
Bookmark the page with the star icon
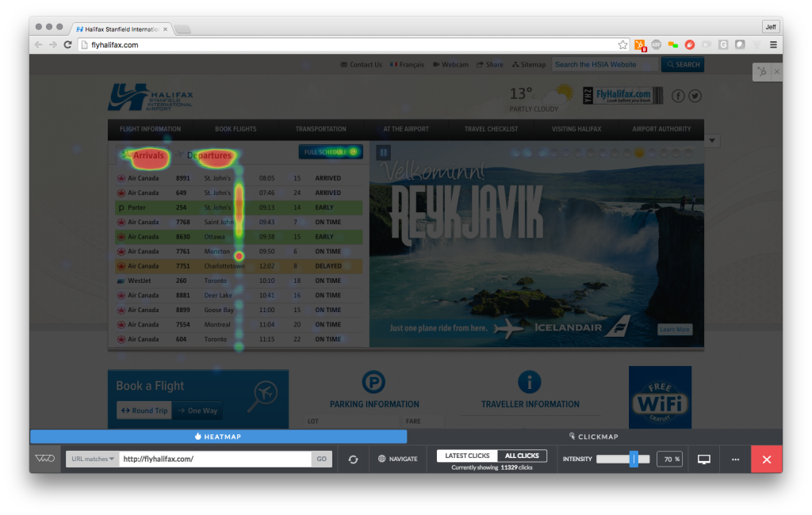pos(622,45)
